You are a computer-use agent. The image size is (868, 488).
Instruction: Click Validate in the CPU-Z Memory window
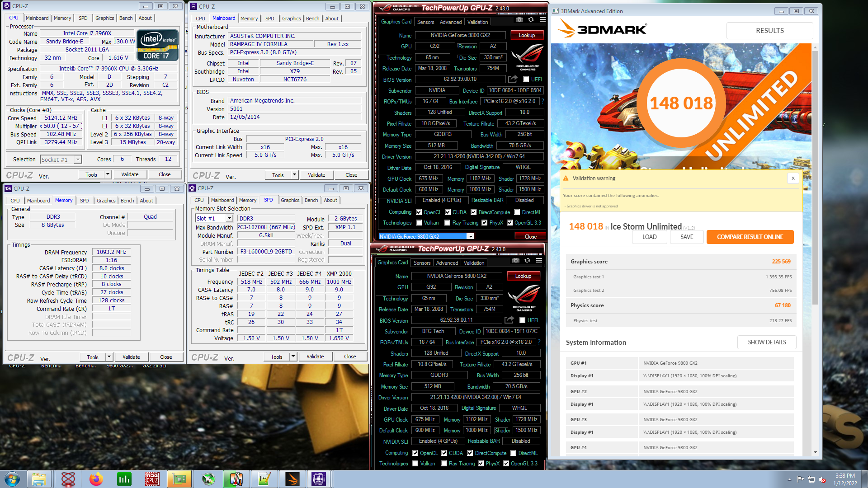click(131, 357)
